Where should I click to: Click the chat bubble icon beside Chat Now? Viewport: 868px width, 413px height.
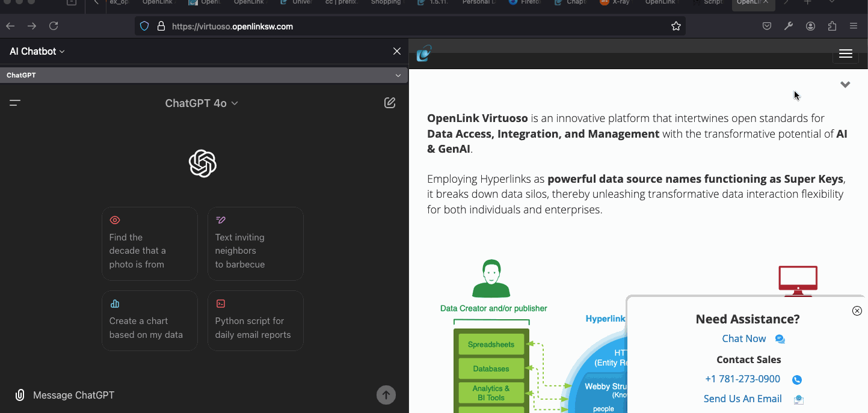pyautogui.click(x=780, y=339)
